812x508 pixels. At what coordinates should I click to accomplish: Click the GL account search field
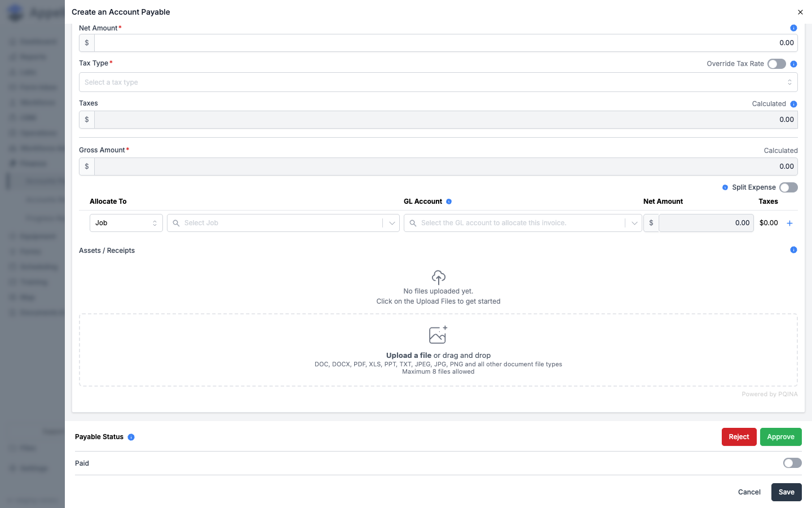pos(523,223)
